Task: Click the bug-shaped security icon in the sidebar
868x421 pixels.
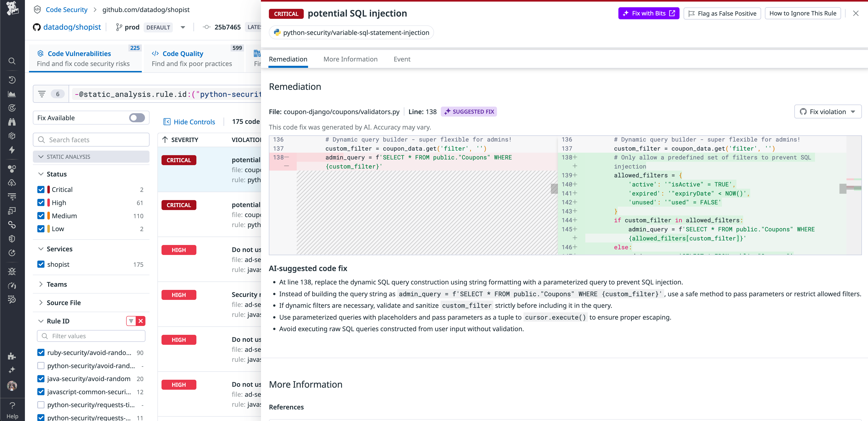Action: pyautogui.click(x=12, y=271)
